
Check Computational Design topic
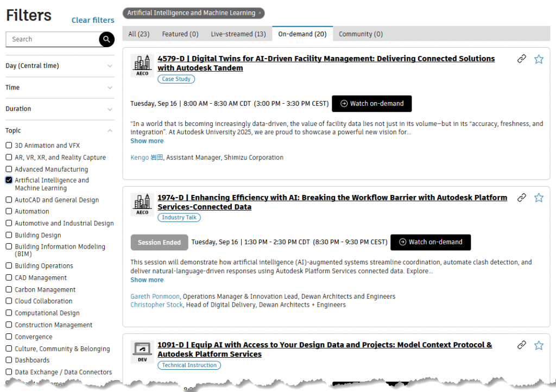point(9,313)
